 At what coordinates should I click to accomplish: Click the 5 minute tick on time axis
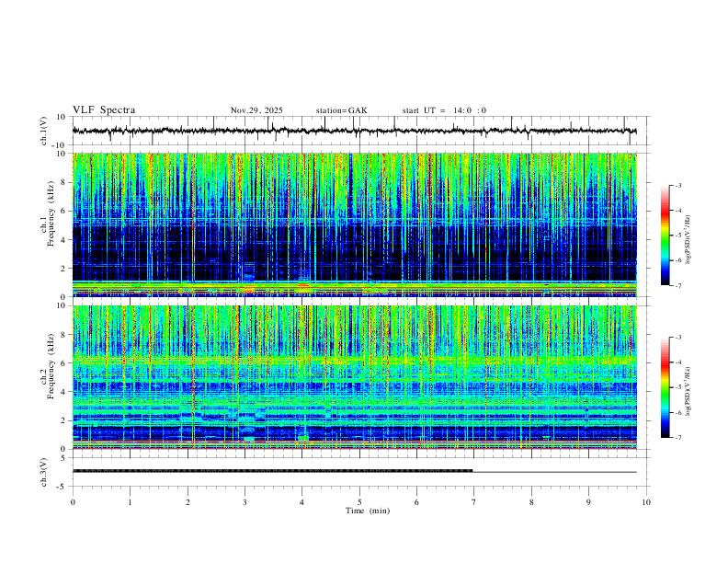[x=359, y=502]
